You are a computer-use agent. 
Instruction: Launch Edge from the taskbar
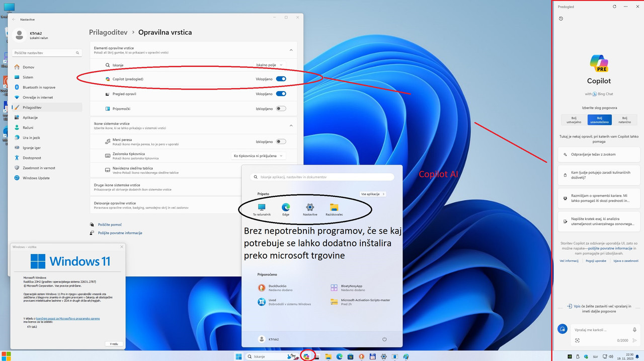pos(340,356)
